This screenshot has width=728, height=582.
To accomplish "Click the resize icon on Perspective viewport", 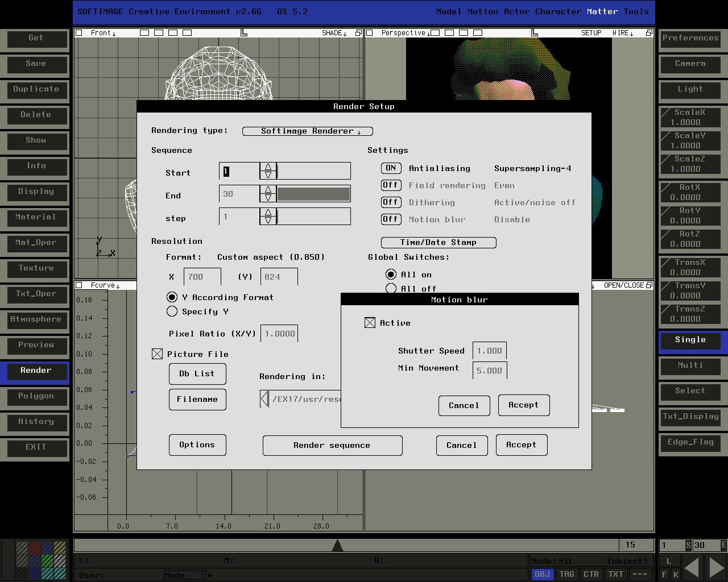I will click(x=649, y=33).
